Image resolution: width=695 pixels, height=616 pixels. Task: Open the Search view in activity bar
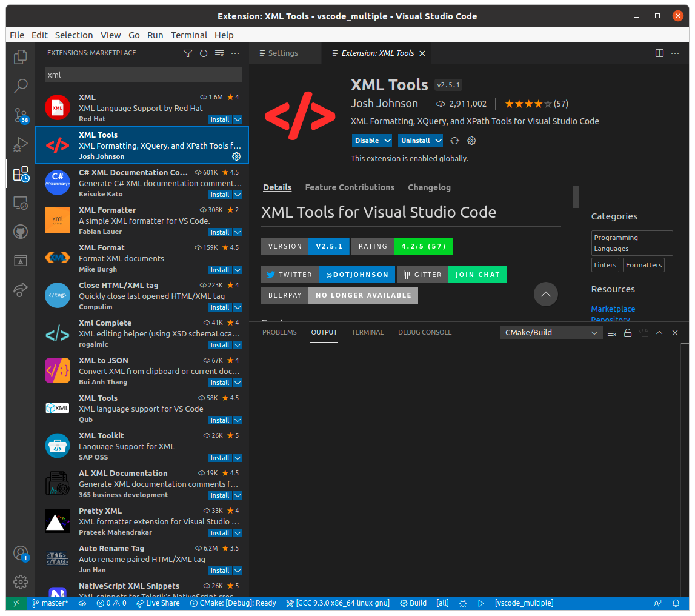tap(21, 85)
